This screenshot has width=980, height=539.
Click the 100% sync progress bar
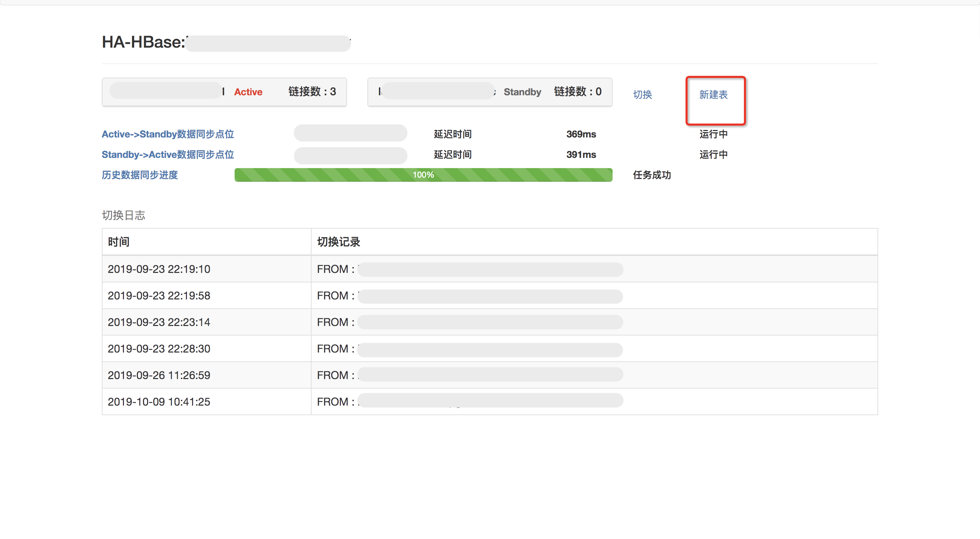[x=423, y=175]
